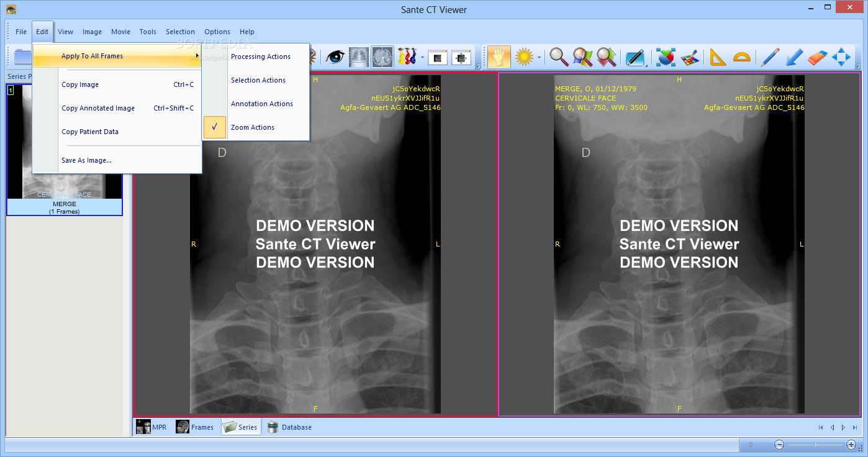Open the Help menu
868x457 pixels.
pyautogui.click(x=247, y=32)
